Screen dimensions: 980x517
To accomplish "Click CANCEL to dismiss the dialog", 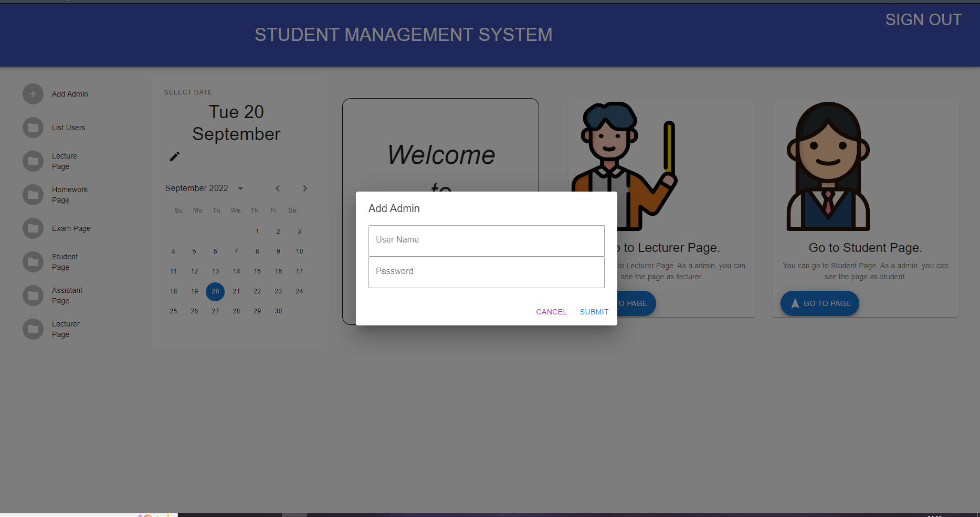I will (x=551, y=311).
